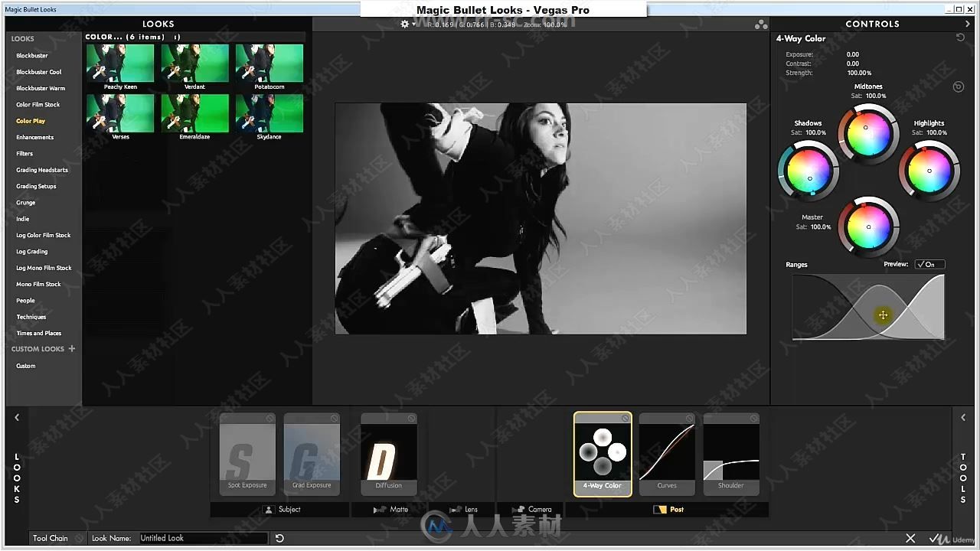Accept the look with the checkmark icon
The image size is (980, 551).
pyautogui.click(x=935, y=539)
